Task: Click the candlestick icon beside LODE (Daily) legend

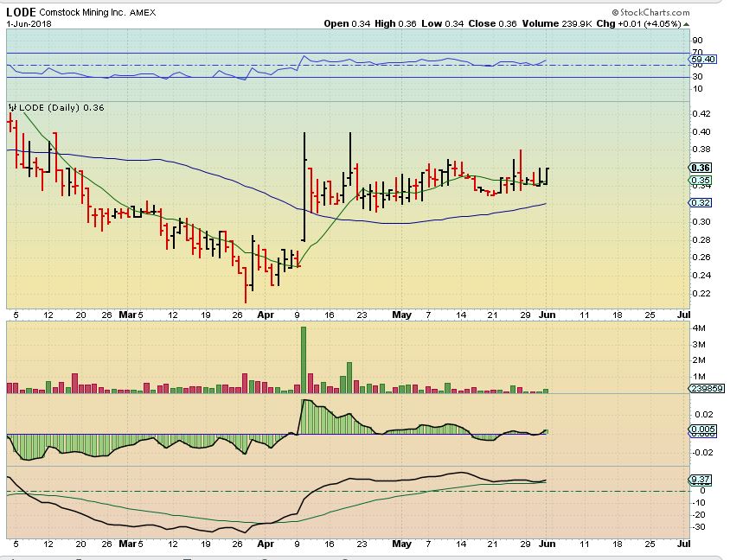Action: (x=12, y=107)
